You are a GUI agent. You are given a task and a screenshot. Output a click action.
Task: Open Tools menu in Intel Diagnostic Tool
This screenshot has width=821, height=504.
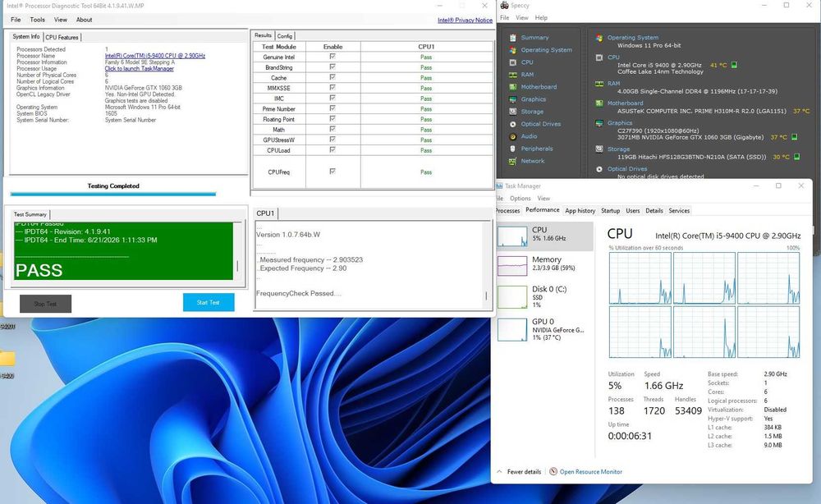37,20
